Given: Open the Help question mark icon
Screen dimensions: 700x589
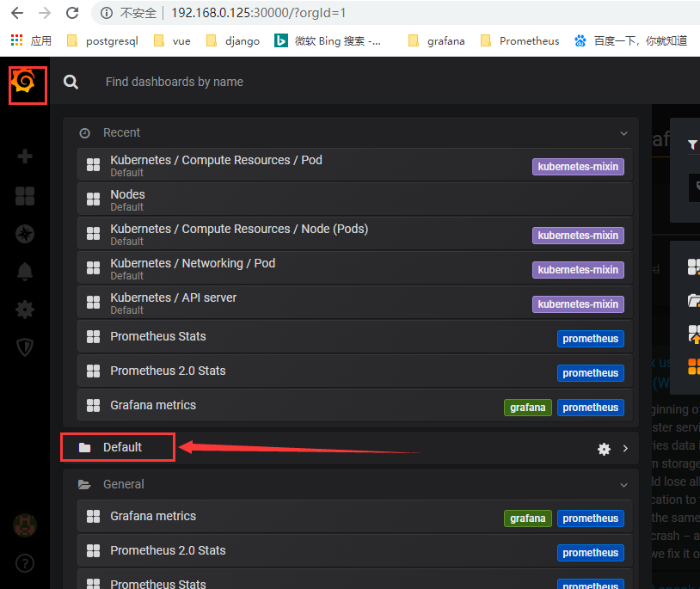Looking at the screenshot, I should pyautogui.click(x=25, y=563).
